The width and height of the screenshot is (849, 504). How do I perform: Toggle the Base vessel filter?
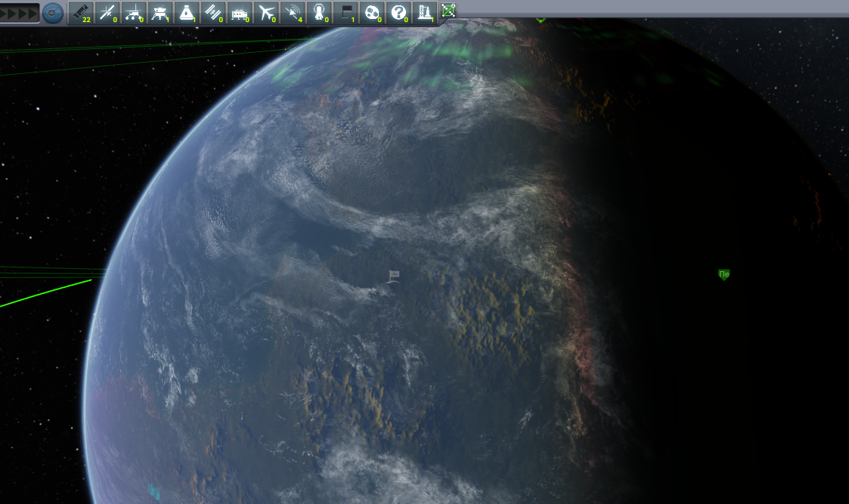[240, 12]
